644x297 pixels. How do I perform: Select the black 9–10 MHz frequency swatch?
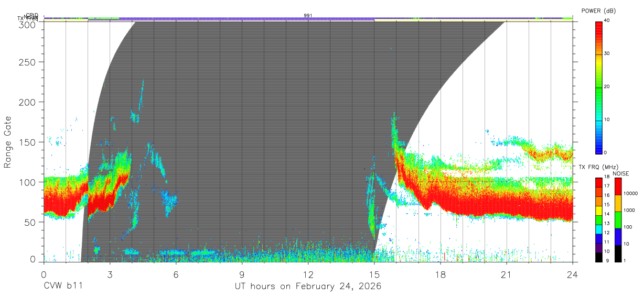click(599, 257)
